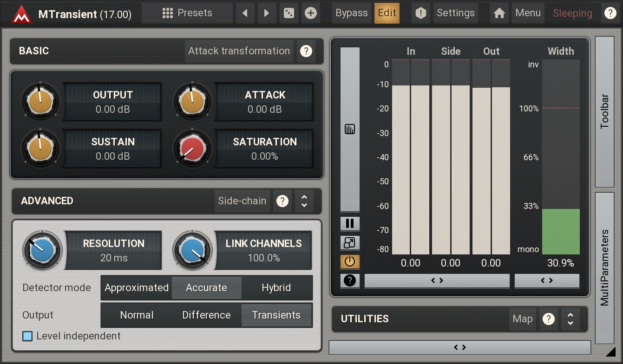Image resolution: width=623 pixels, height=364 pixels.
Task: Click the random preset dice icon
Action: pos(289,13)
